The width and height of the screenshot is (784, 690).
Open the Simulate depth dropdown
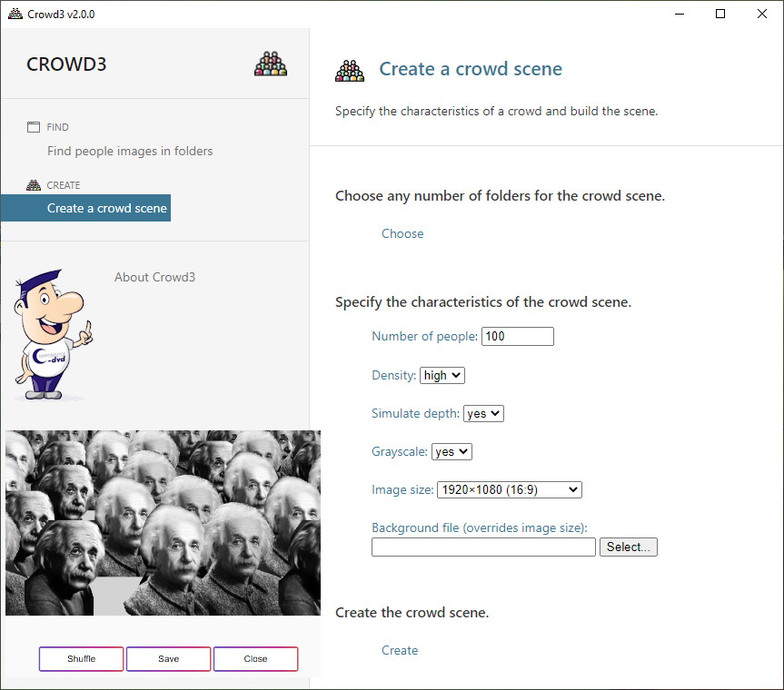point(483,413)
